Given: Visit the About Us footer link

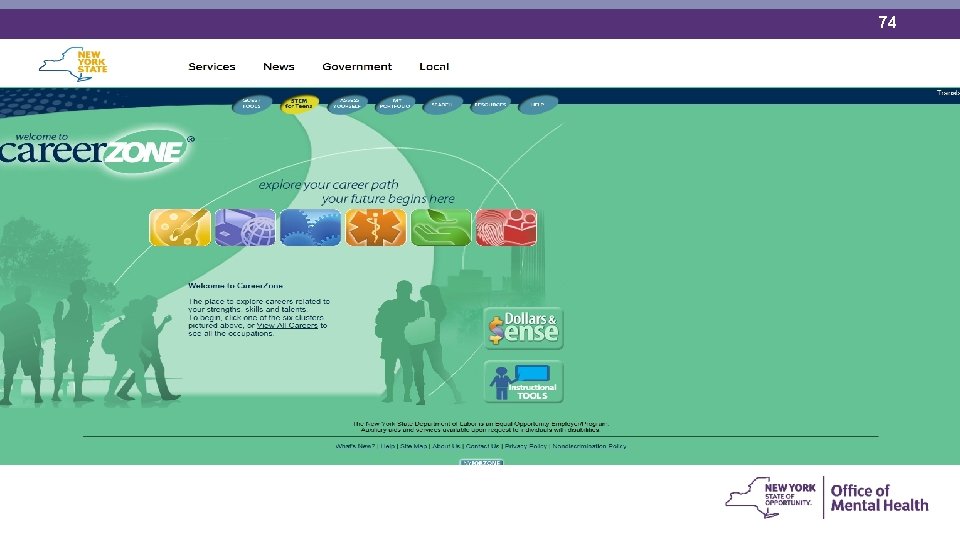Looking at the screenshot, I should point(446,446).
